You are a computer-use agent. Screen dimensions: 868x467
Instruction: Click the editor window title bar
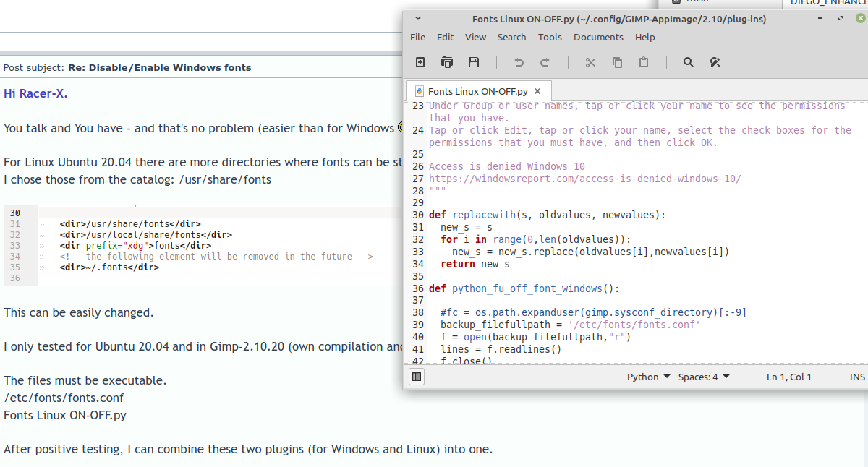(619, 19)
